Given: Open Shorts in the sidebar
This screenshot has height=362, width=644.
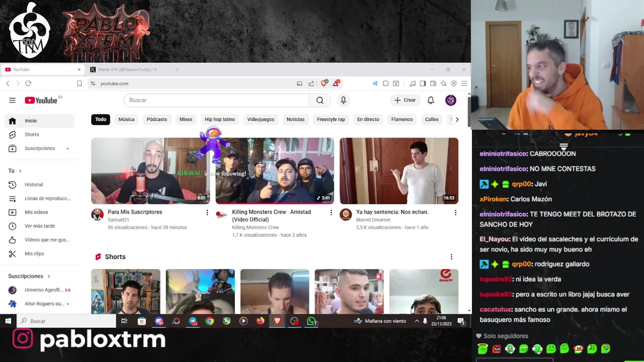Looking at the screenshot, I should tap(39, 134).
